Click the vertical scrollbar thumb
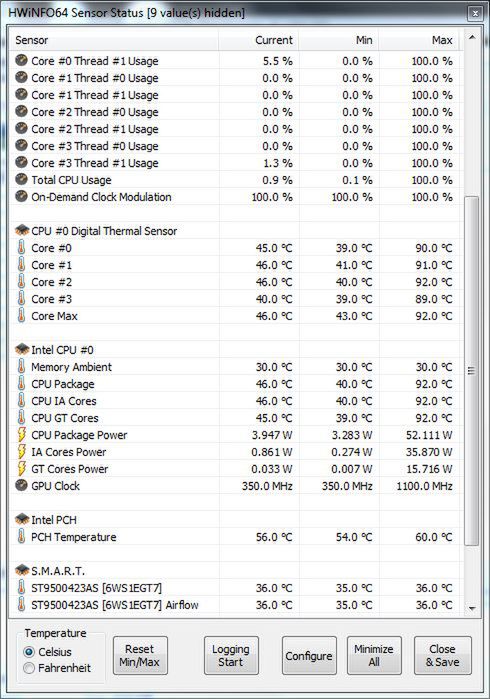 pos(472,371)
